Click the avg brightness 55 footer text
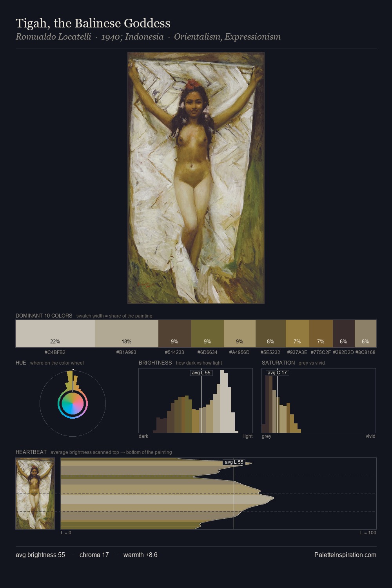Screen dimensions: 392x588 tap(40, 555)
